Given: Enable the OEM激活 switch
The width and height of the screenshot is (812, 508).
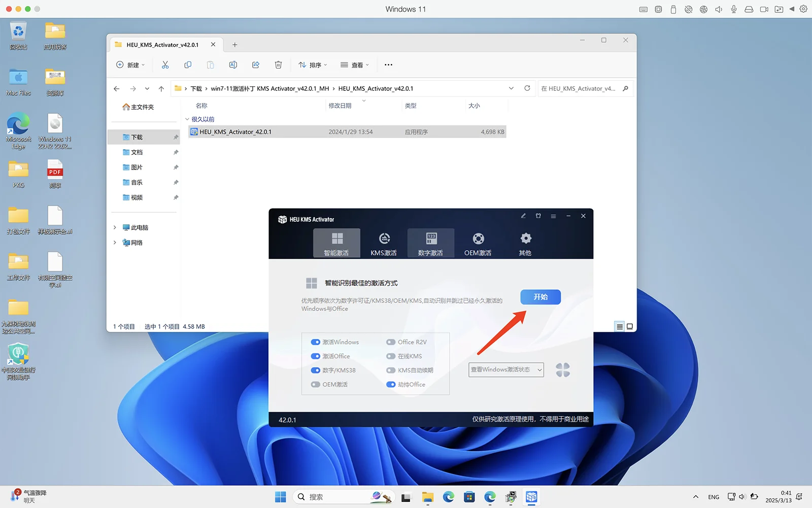Looking at the screenshot, I should click(316, 385).
